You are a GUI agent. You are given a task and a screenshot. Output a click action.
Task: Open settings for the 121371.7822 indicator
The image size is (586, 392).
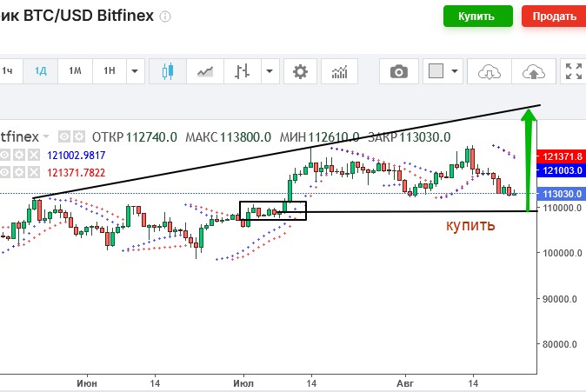[x=19, y=172]
